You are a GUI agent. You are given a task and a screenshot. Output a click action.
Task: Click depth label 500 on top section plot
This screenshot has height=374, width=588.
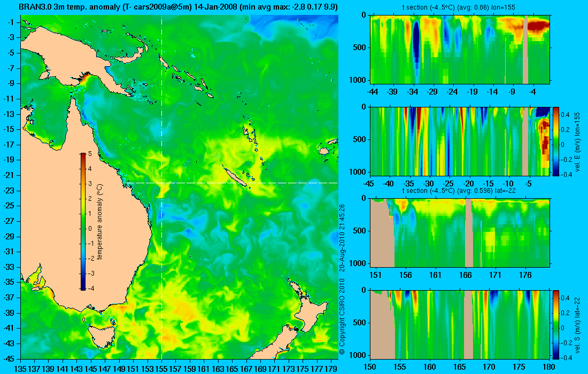click(360, 48)
